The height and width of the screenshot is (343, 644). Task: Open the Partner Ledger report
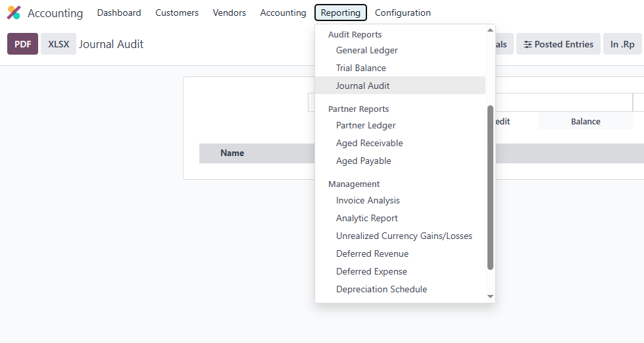click(x=366, y=125)
